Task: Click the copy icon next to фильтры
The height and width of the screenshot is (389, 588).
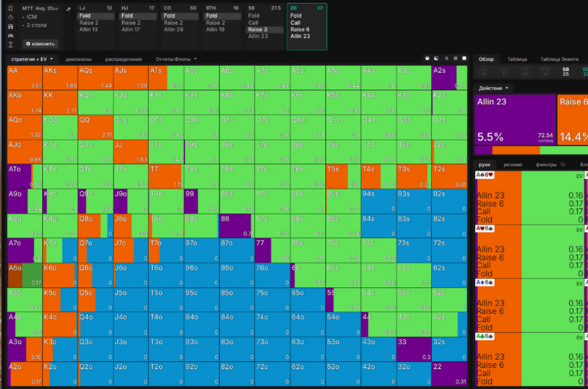Action: (563, 165)
